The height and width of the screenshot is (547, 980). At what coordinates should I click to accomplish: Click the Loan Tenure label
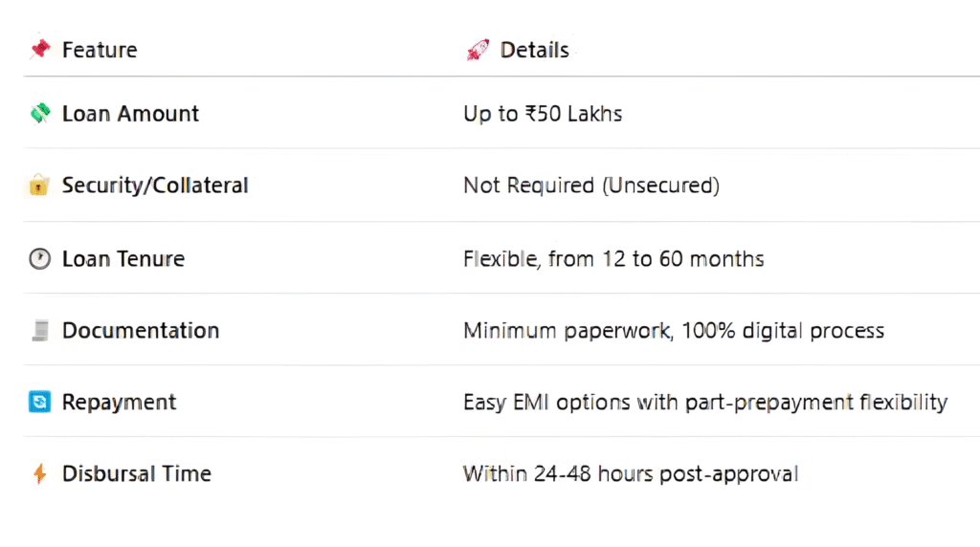[x=123, y=258]
